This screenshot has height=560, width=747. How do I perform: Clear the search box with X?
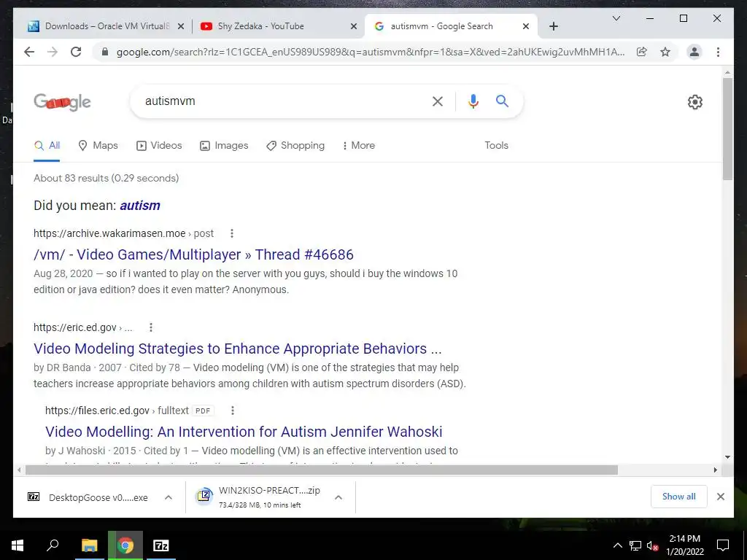[438, 101]
